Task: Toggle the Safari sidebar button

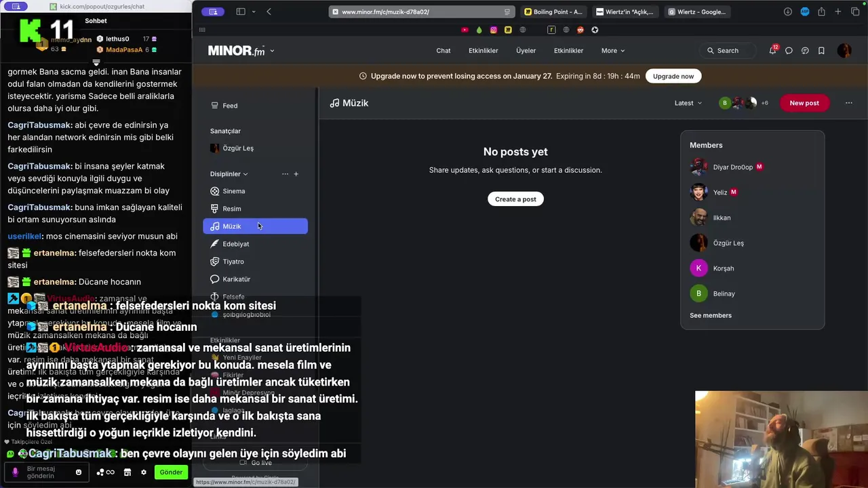Action: click(241, 12)
